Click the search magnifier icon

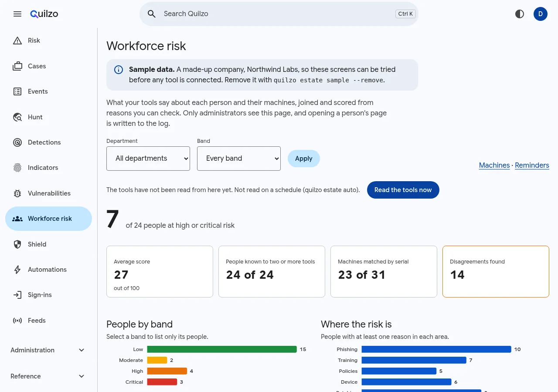coord(152,14)
